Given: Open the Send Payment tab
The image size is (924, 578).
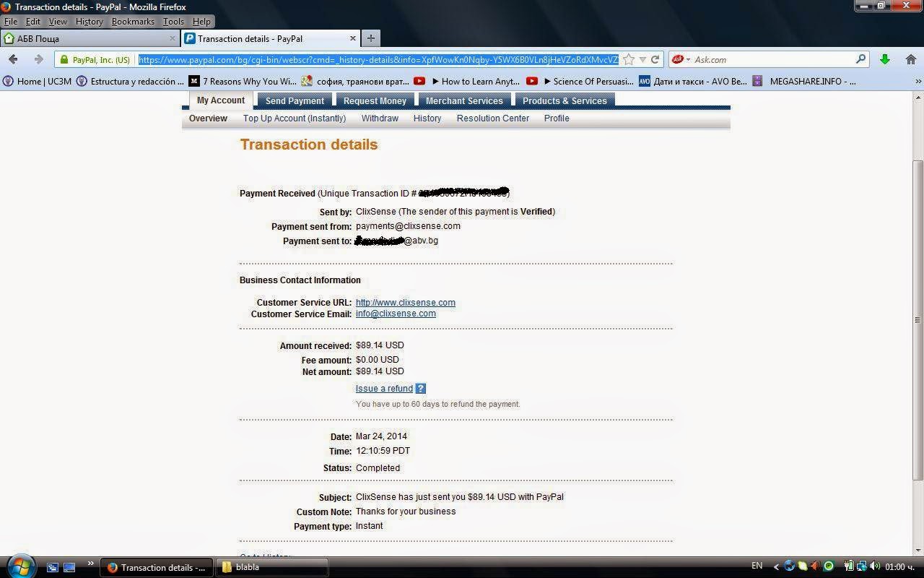Looking at the screenshot, I should [x=295, y=100].
